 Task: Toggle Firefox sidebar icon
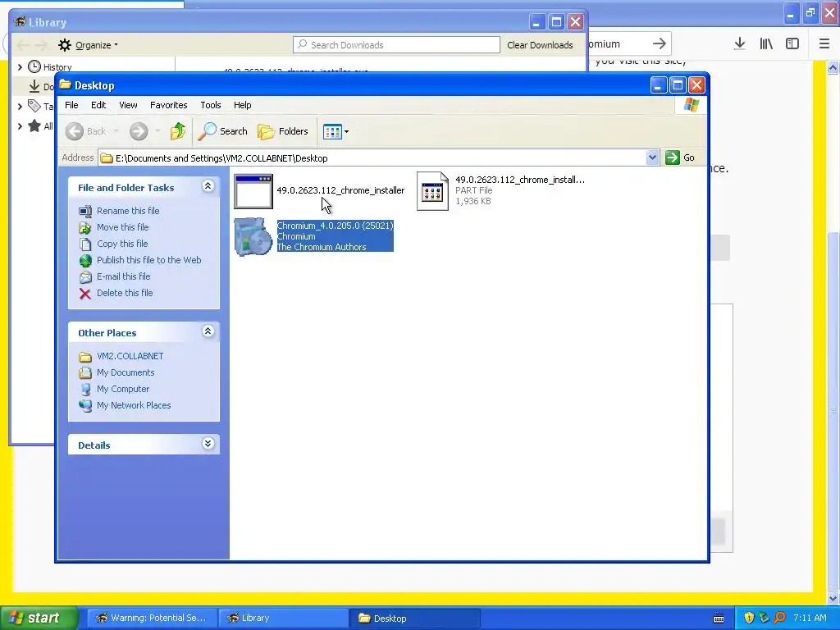coord(792,44)
